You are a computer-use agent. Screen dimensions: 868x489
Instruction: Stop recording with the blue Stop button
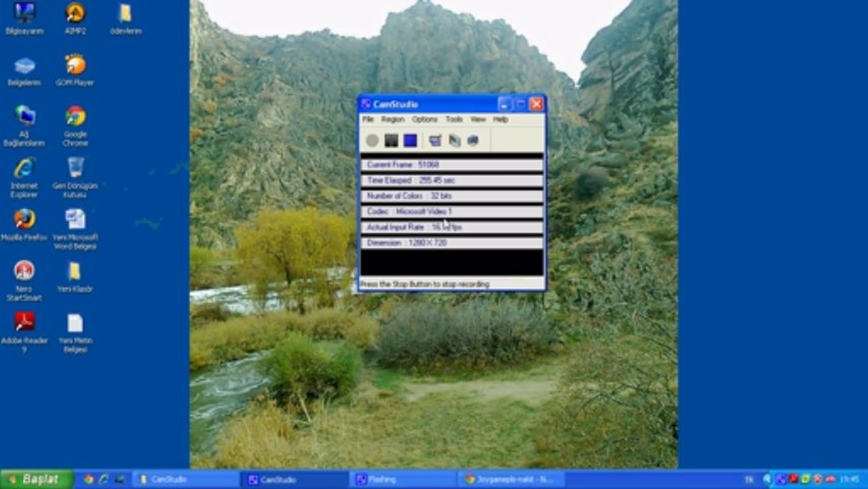coord(410,141)
